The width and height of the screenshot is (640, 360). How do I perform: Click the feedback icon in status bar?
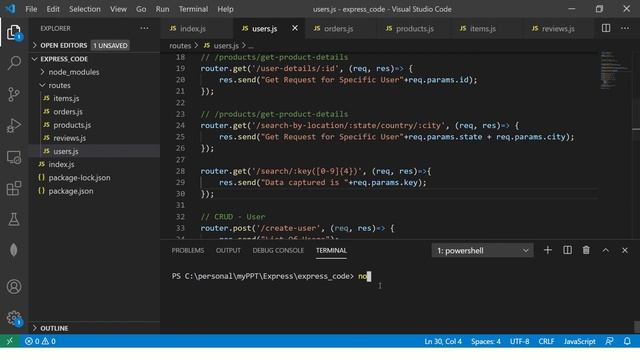609,341
